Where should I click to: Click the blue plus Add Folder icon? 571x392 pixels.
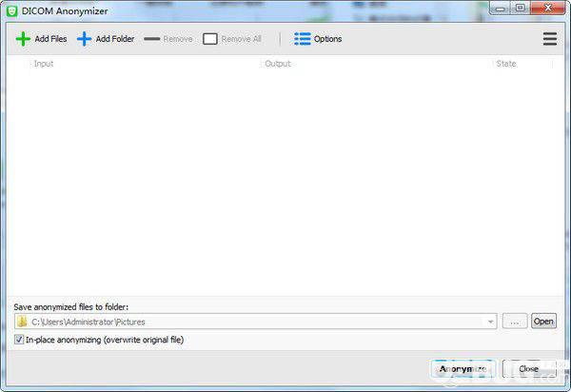(x=84, y=39)
